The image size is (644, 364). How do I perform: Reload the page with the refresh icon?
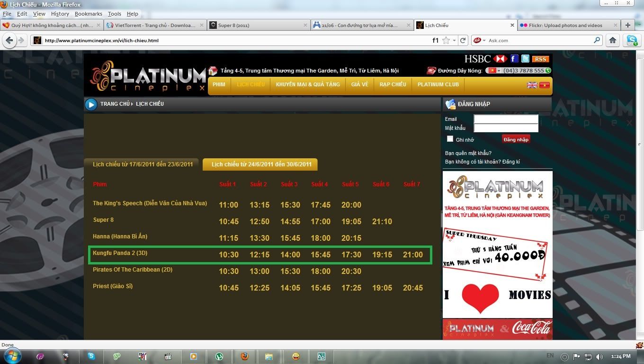(x=463, y=40)
